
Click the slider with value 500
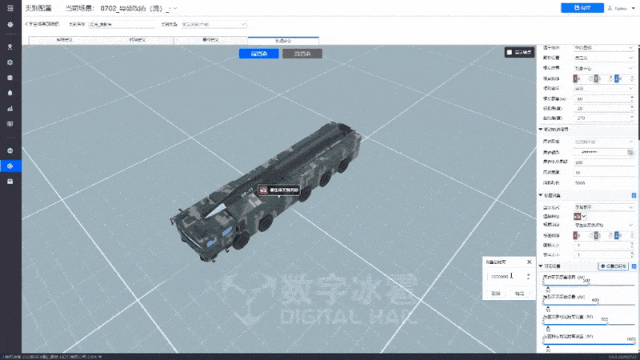click(x=589, y=285)
